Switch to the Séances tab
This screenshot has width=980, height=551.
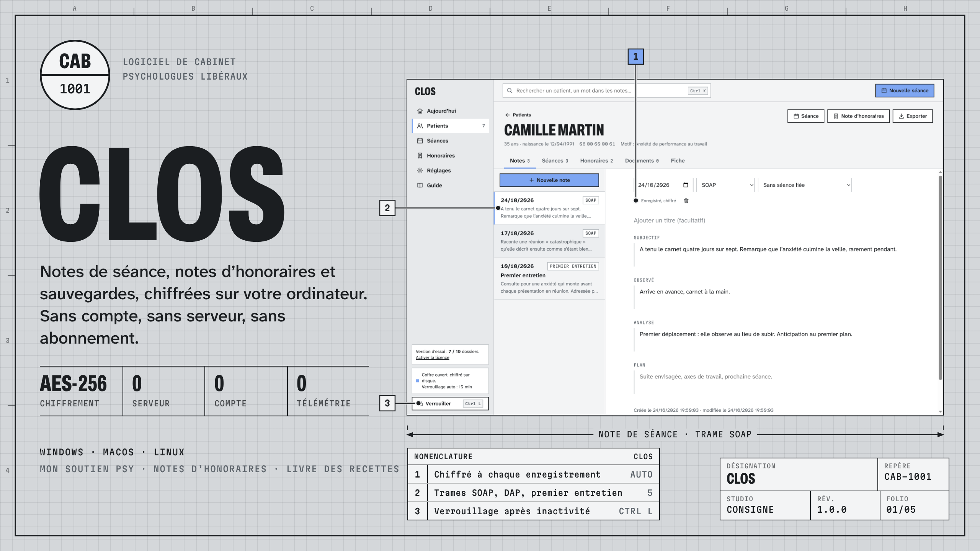click(555, 161)
